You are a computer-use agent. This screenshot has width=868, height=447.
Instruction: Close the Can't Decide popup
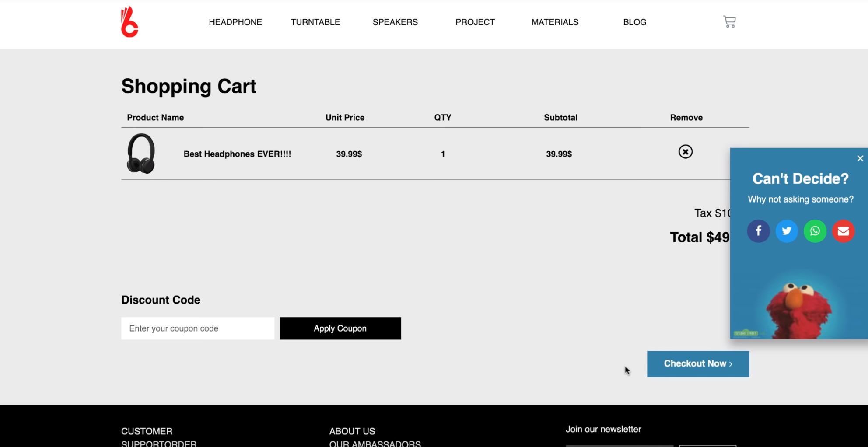tap(860, 158)
